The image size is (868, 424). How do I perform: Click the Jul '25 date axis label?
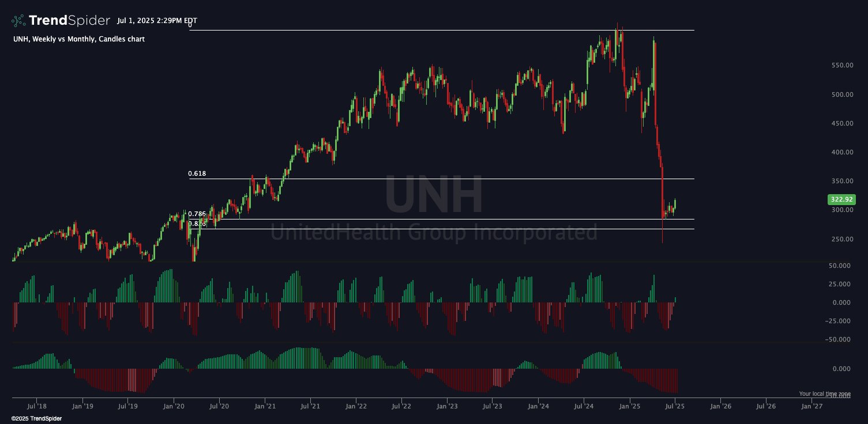click(x=675, y=406)
